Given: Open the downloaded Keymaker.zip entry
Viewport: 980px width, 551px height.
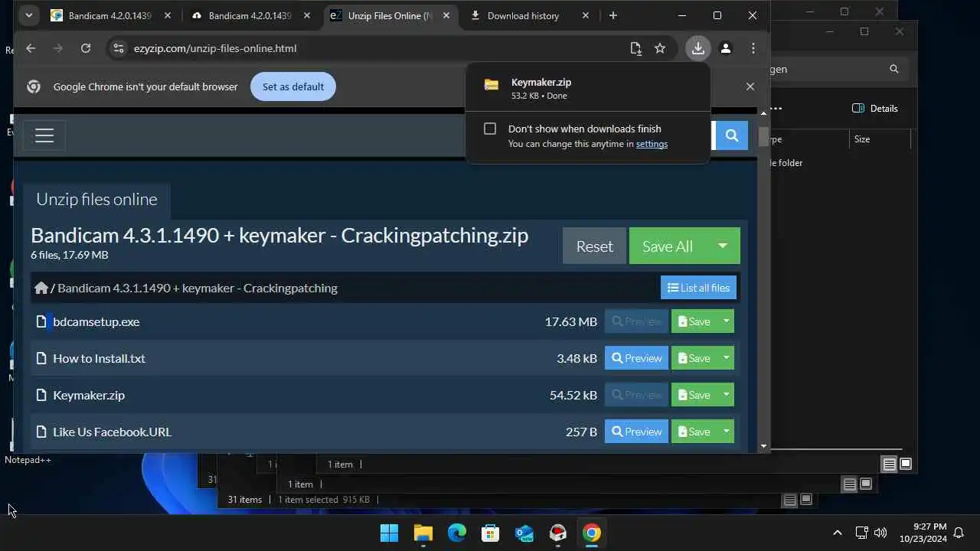Looking at the screenshot, I should (x=586, y=88).
